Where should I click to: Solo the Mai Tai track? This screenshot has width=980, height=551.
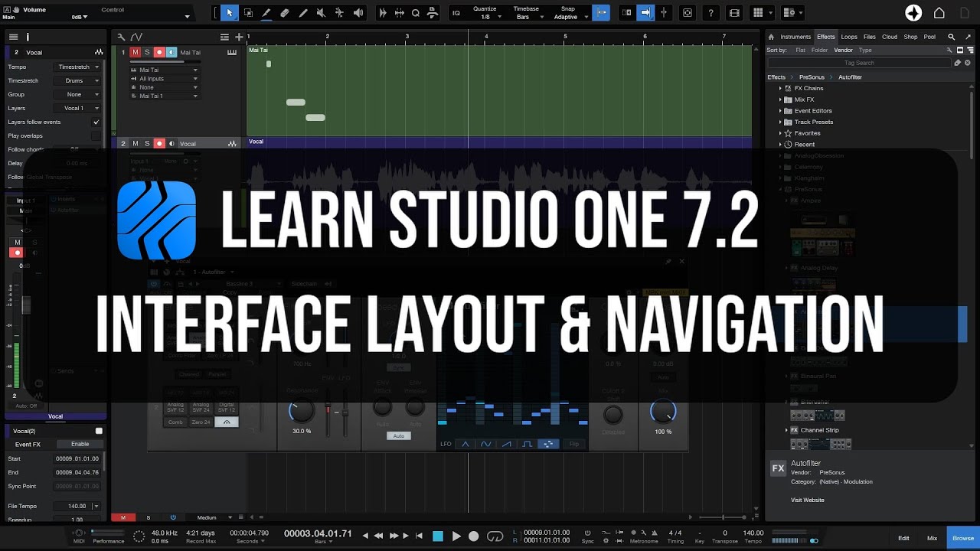(147, 53)
